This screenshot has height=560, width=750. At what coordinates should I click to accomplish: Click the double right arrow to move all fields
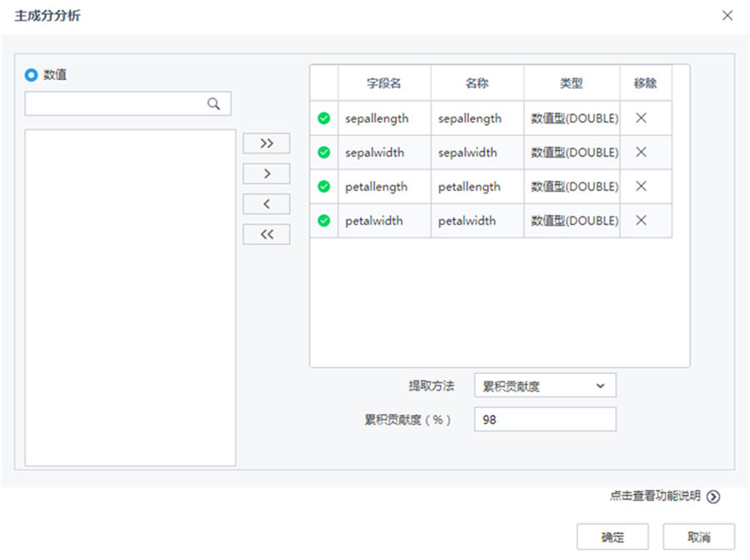(266, 143)
